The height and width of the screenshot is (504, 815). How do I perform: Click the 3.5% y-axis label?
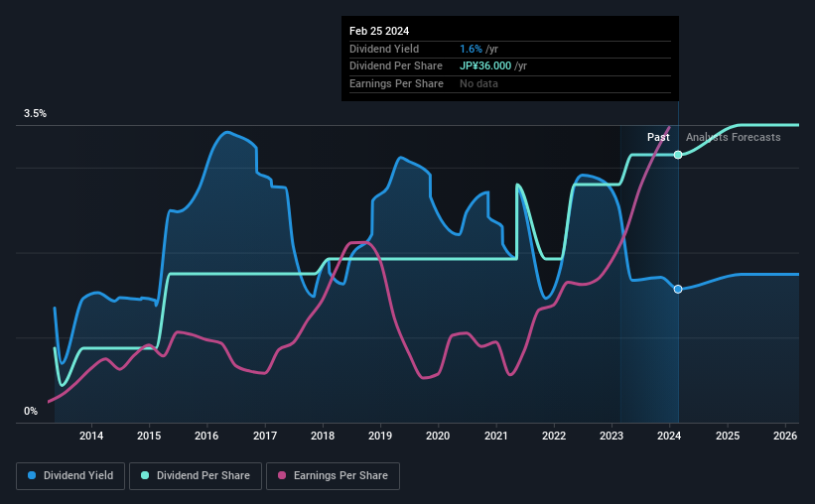click(x=35, y=114)
